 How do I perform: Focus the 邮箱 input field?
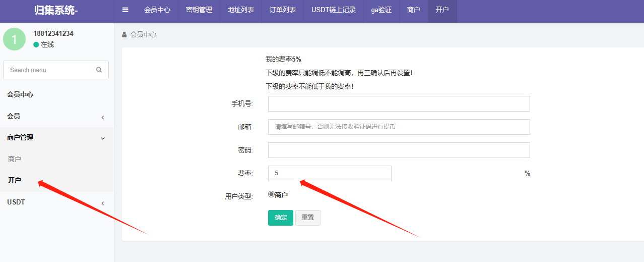pos(399,127)
